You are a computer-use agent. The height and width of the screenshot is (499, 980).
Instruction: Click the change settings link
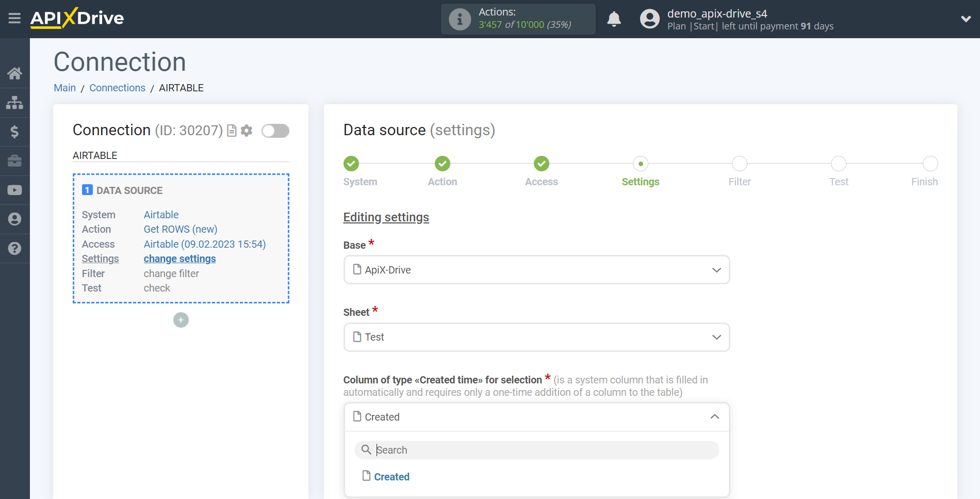(x=179, y=259)
